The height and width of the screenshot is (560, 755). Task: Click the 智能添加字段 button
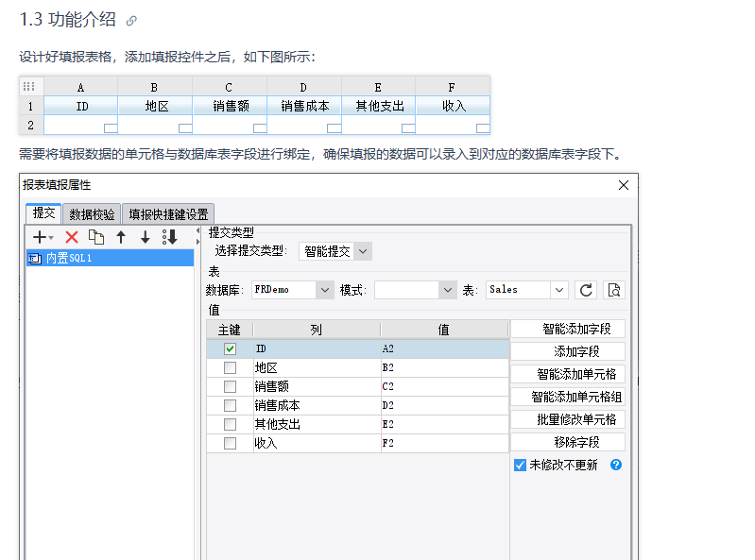pos(568,329)
